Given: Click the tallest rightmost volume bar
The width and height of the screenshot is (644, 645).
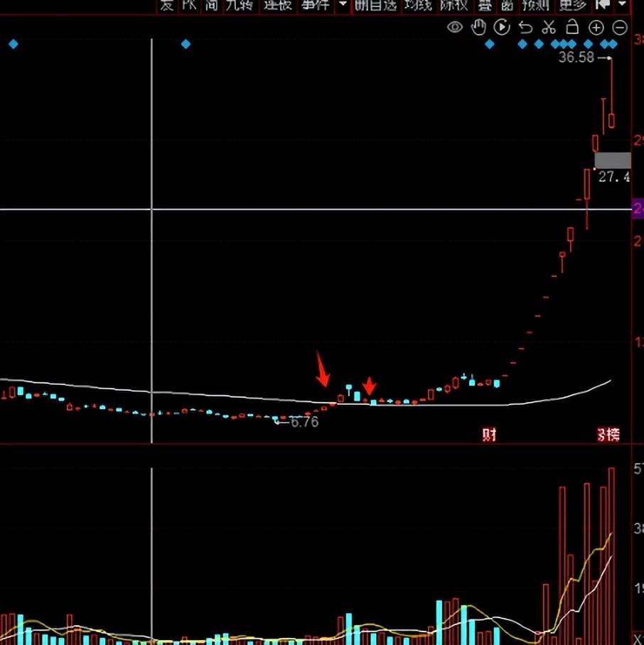Looking at the screenshot, I should pos(611,556).
